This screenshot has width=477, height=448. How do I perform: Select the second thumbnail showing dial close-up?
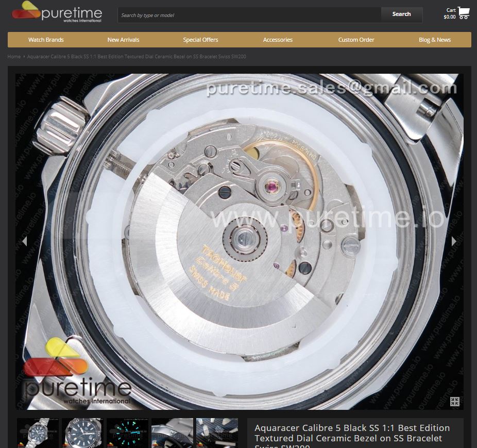coord(82,433)
